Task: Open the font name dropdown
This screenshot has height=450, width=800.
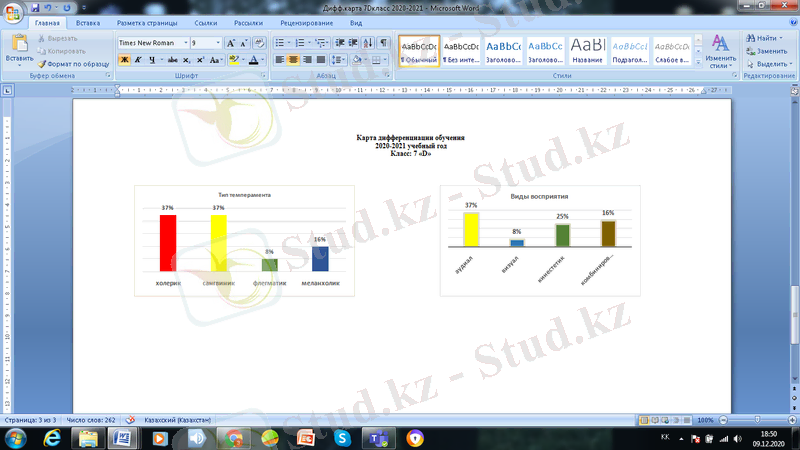Action: (x=186, y=43)
